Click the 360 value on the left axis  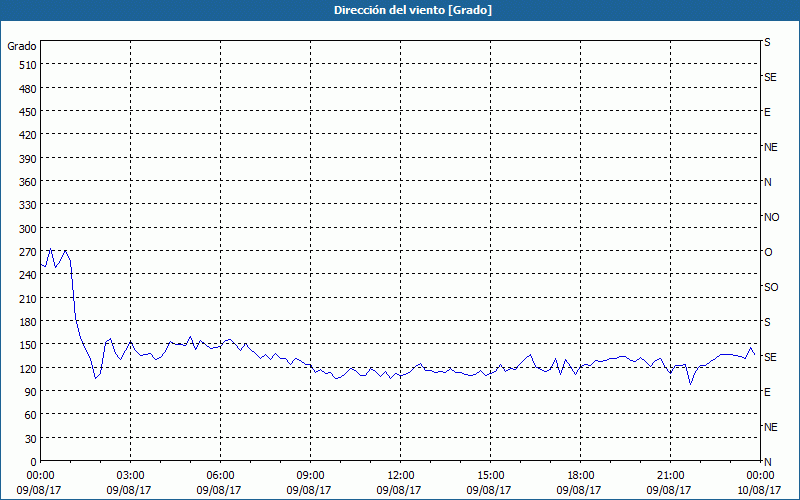tap(28, 182)
